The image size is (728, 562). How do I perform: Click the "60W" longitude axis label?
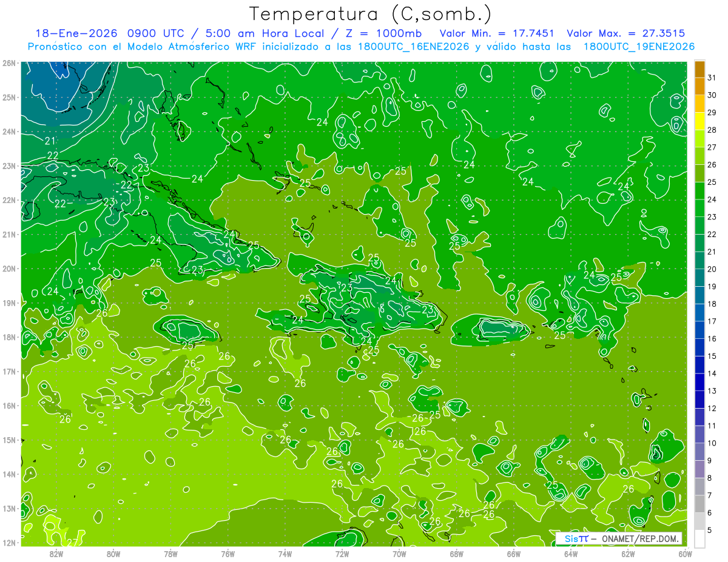(x=685, y=553)
